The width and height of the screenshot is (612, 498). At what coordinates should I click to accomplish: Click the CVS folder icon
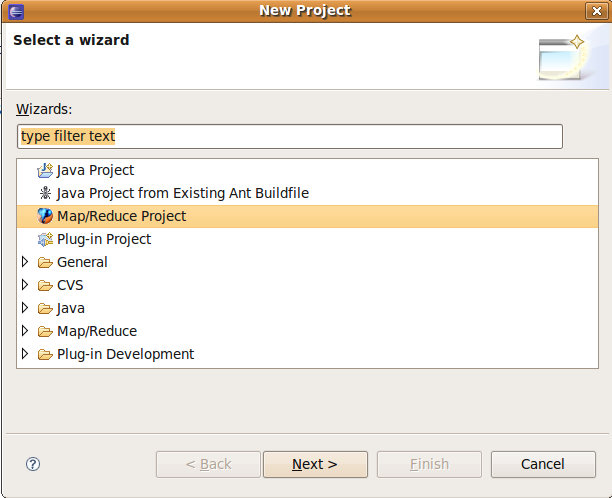click(44, 286)
